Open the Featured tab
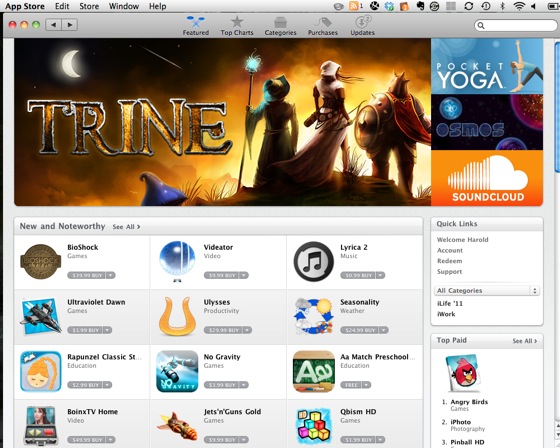Viewport: 560px width, 448px height. click(x=196, y=26)
